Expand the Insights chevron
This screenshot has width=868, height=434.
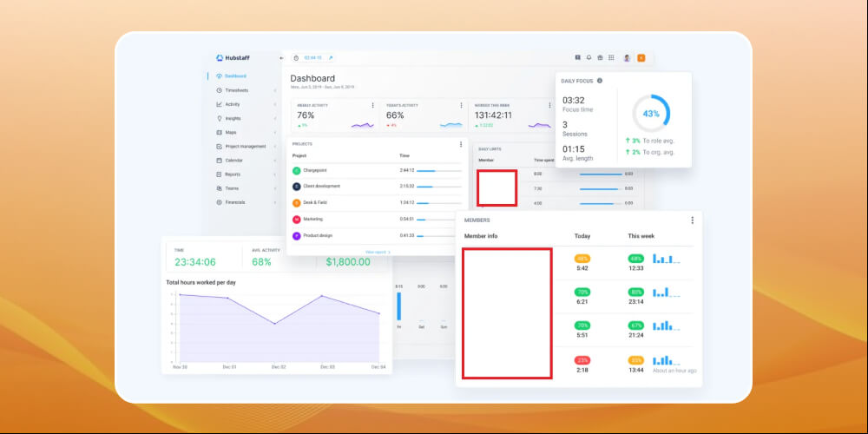(x=274, y=118)
